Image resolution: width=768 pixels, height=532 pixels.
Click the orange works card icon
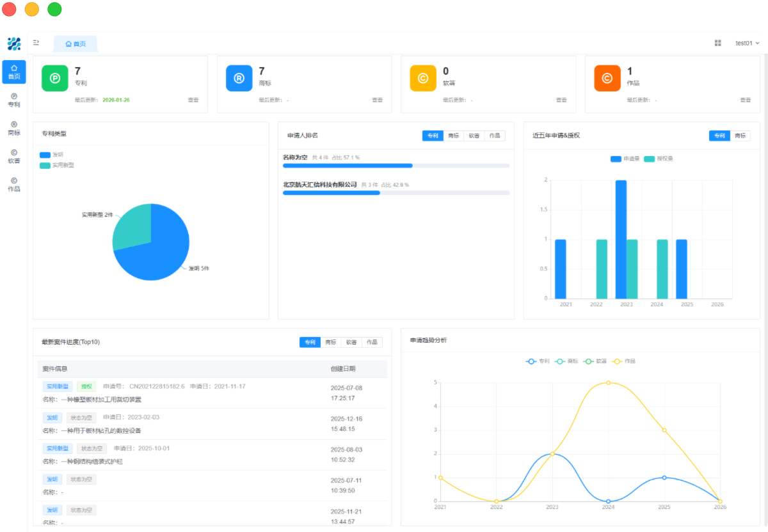(607, 78)
